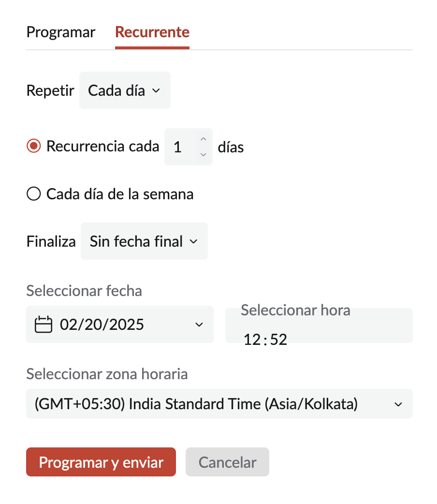Decrease recurrence days with down arrow
Screen dimensions: 437x504
tap(204, 154)
